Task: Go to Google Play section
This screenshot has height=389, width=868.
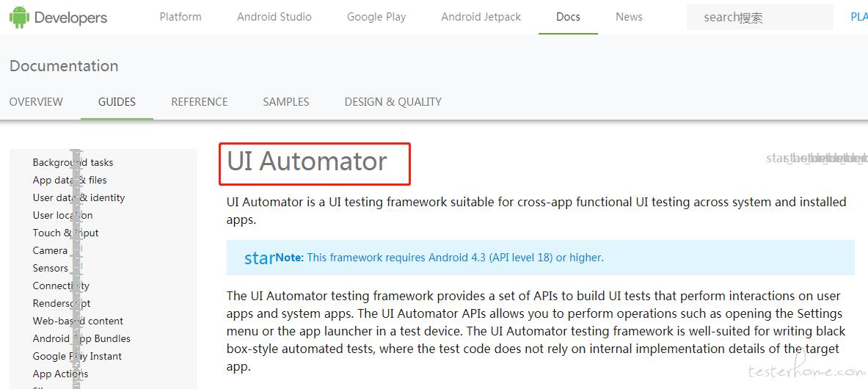Action: pos(376,17)
